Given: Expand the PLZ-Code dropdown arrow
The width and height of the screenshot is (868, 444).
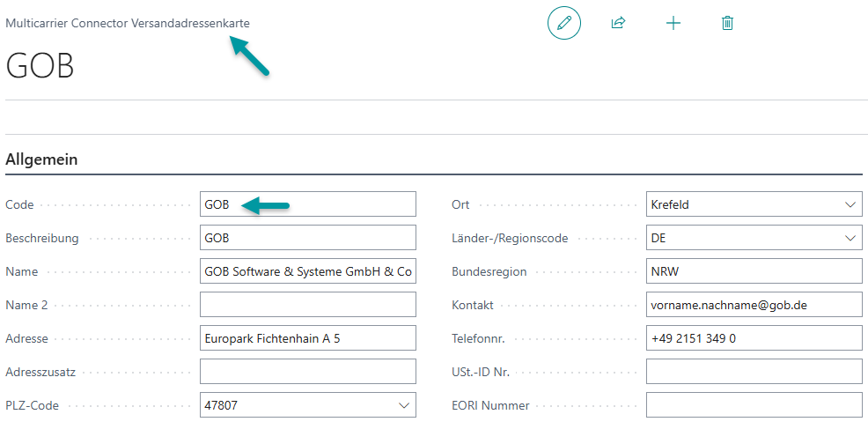Looking at the screenshot, I should click(404, 405).
